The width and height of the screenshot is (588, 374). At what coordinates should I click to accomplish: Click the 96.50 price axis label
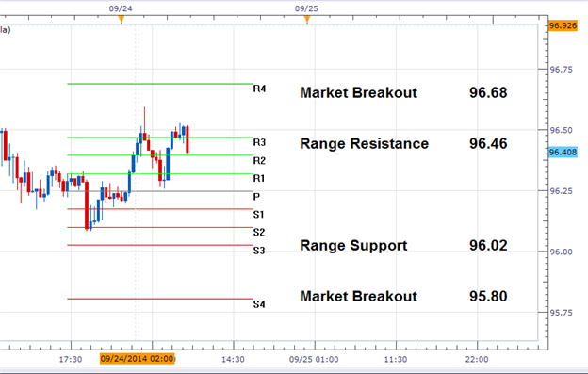click(562, 130)
